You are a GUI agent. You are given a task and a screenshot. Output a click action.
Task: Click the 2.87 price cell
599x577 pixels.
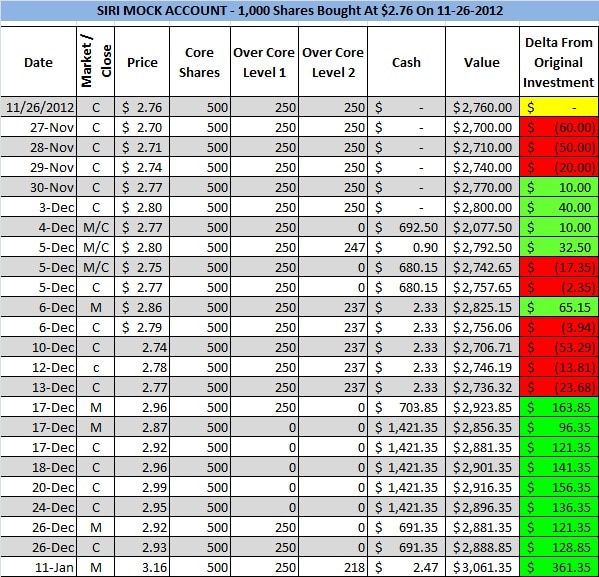click(142, 427)
